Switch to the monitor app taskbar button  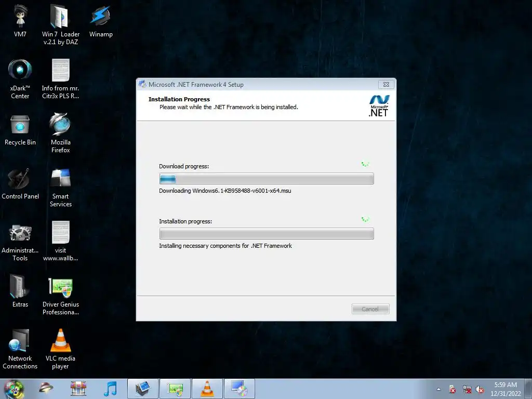143,389
